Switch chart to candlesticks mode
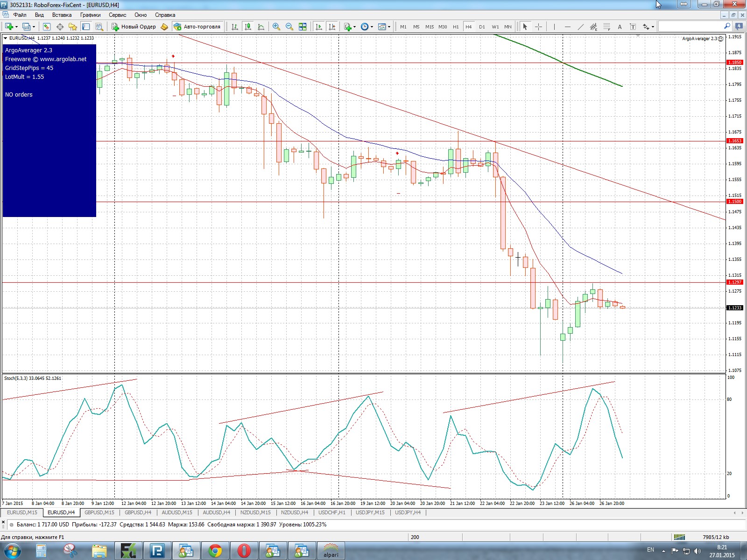 tap(248, 27)
